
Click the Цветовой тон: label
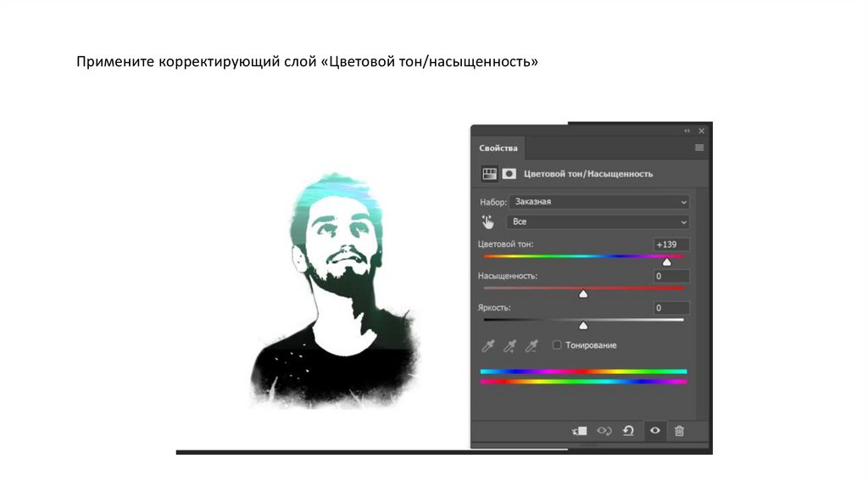[x=505, y=243]
